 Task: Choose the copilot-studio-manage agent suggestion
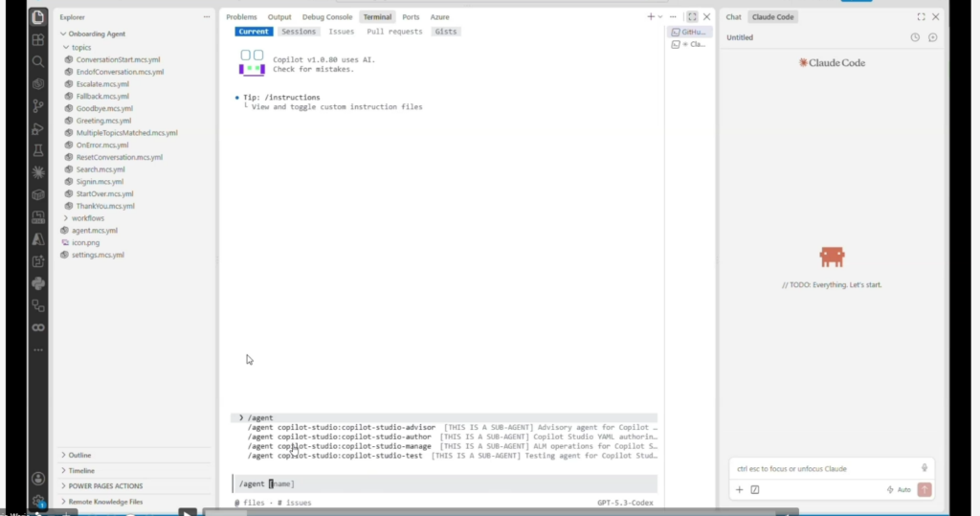pos(453,446)
